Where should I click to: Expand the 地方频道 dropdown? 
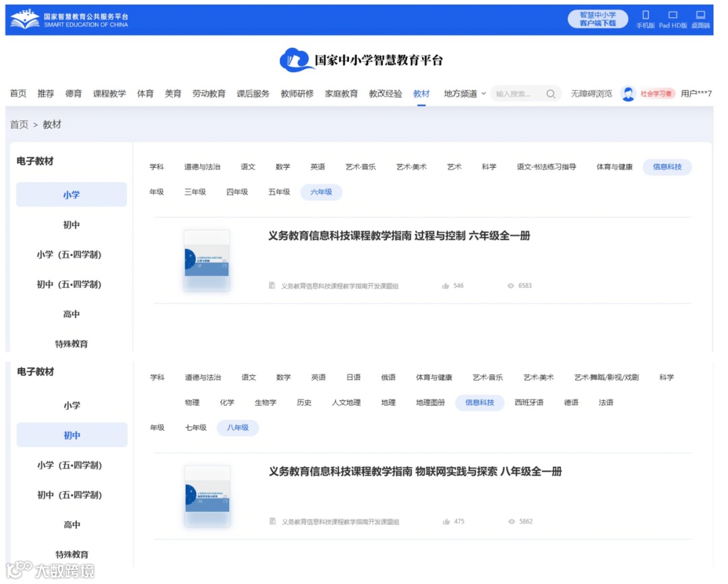click(x=465, y=94)
